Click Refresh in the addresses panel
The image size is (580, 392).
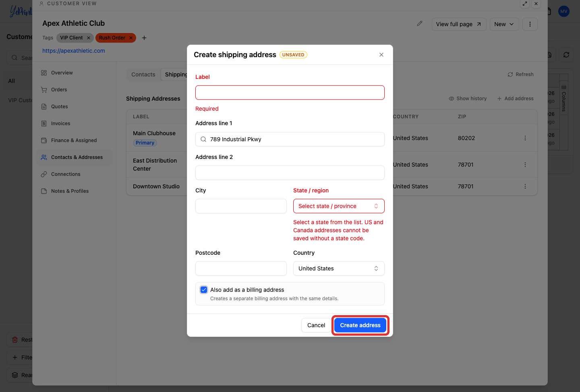(521, 74)
